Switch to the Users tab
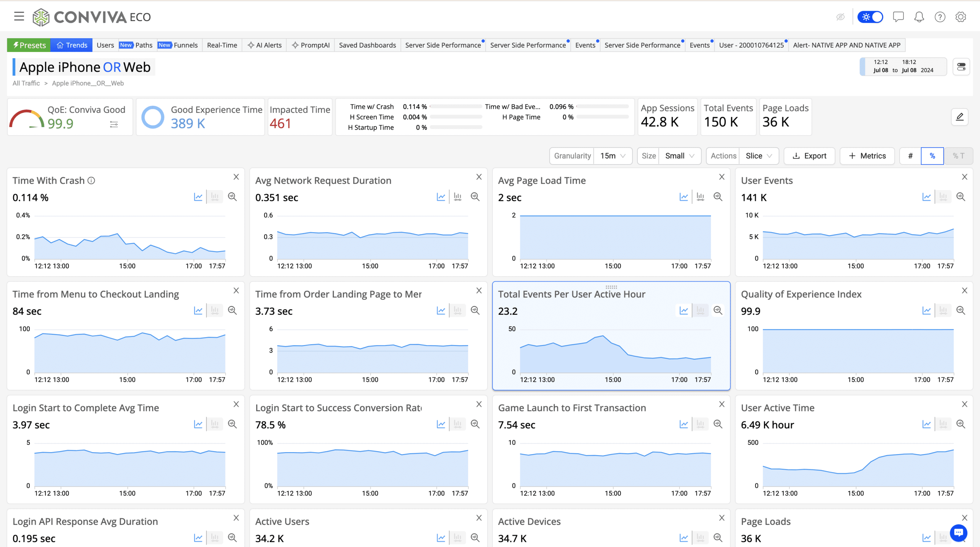Viewport: 980px width, 547px height. coord(105,45)
